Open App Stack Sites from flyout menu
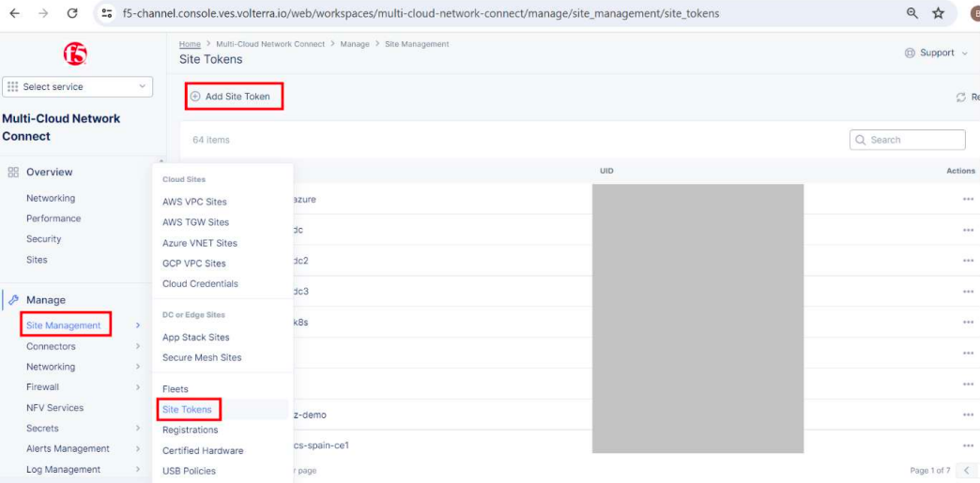The image size is (980, 483). click(x=195, y=338)
